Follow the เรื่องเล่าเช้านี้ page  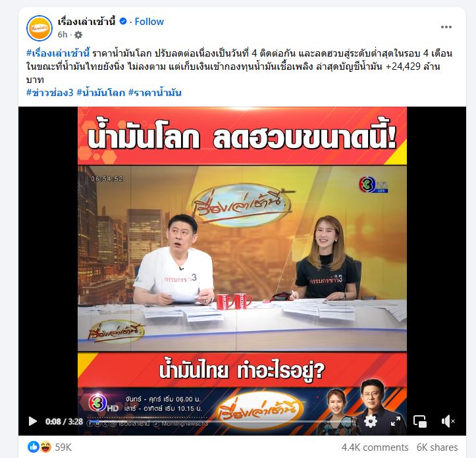149,22
